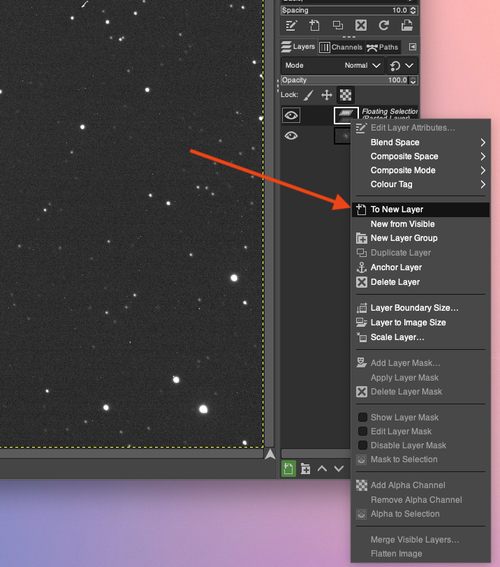500x567 pixels.
Task: Click the Delete Layer Mask X icon
Action: 362,392
